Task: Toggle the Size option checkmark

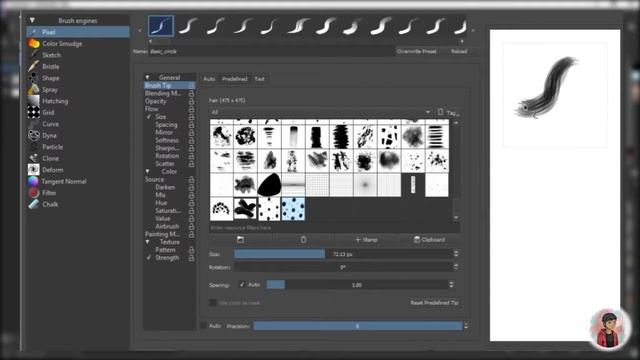Action: 149,117
